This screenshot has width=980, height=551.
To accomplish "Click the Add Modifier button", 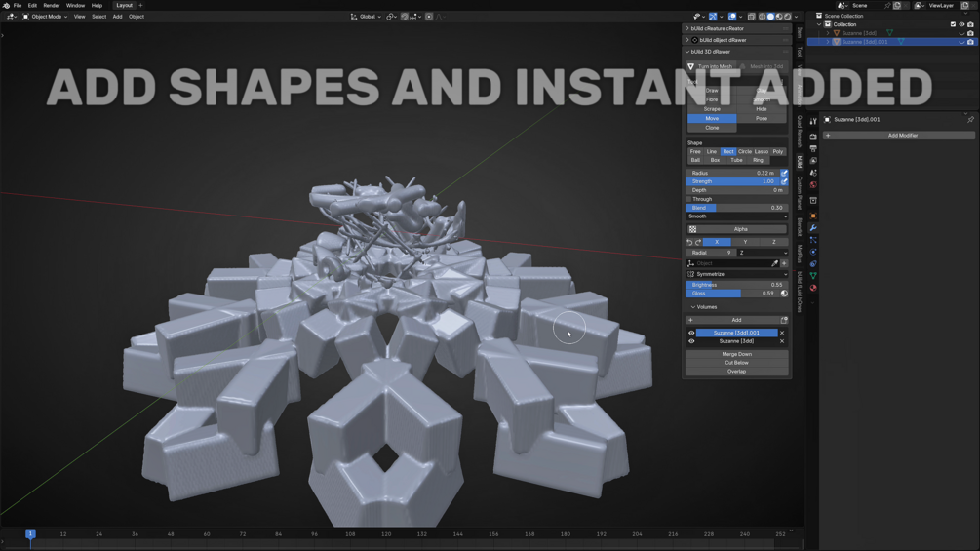I will [899, 136].
